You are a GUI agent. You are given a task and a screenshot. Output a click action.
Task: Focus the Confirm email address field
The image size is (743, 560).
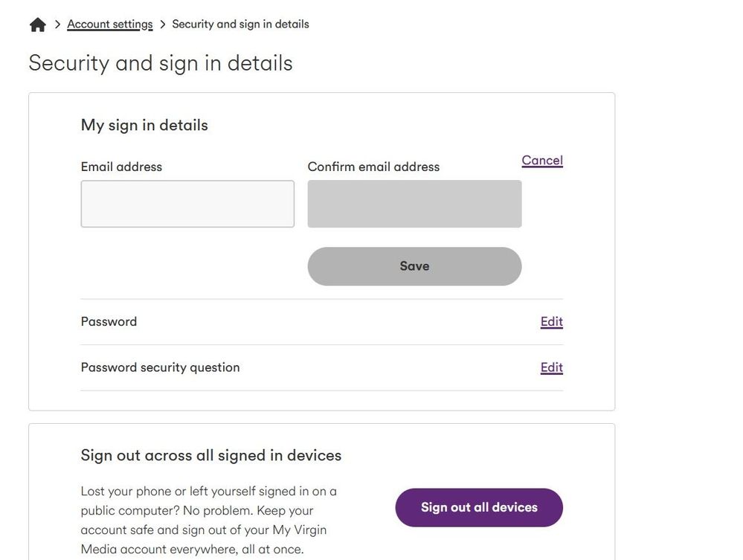tap(414, 204)
